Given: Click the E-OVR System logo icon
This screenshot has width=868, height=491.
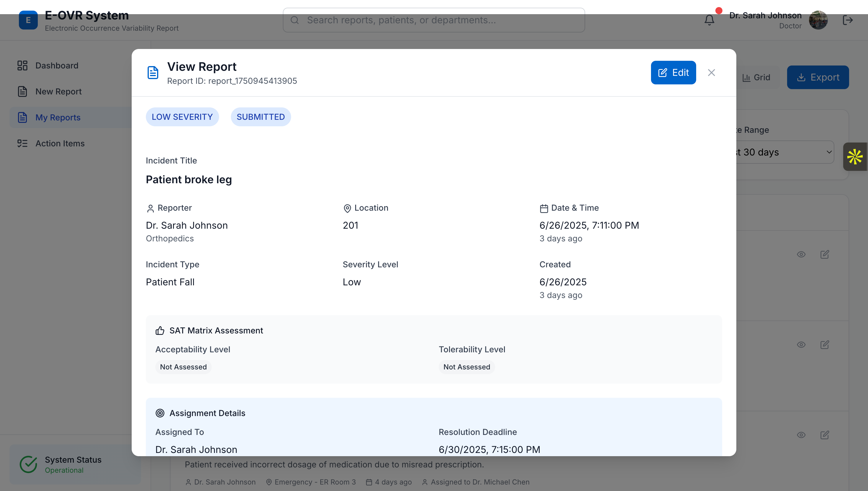Looking at the screenshot, I should (x=28, y=20).
